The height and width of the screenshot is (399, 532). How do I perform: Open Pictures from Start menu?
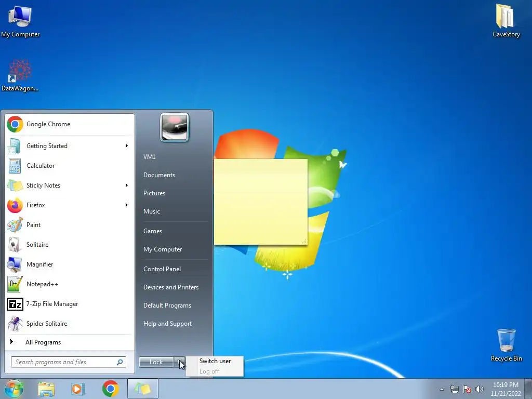(x=154, y=193)
